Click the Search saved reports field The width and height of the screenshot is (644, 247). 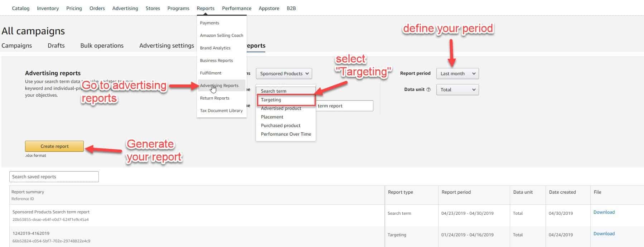point(54,176)
